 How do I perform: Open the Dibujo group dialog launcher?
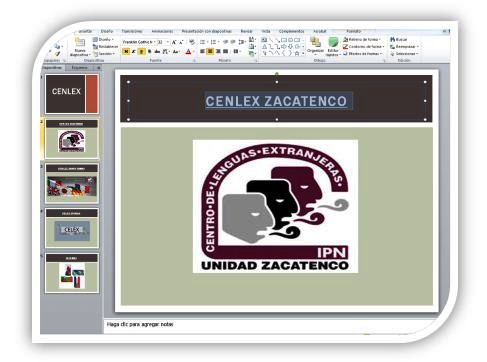(x=384, y=60)
